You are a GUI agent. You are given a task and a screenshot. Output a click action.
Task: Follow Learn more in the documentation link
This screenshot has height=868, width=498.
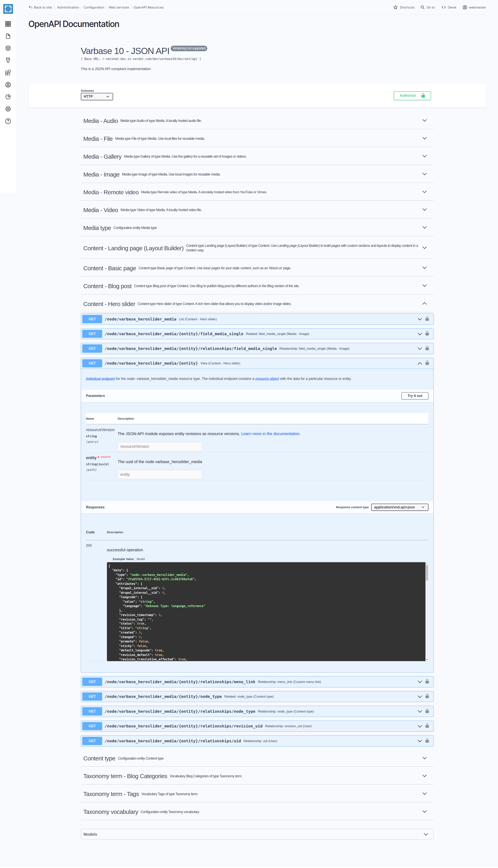point(270,433)
